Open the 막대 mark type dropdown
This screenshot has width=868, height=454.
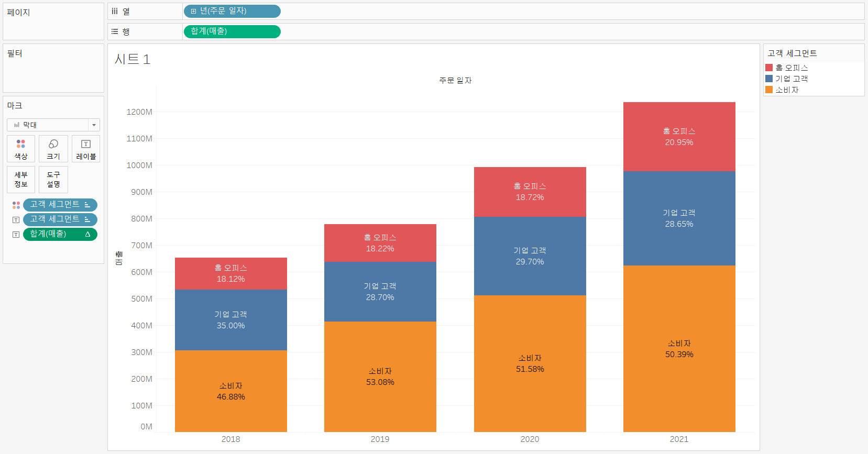pos(53,125)
